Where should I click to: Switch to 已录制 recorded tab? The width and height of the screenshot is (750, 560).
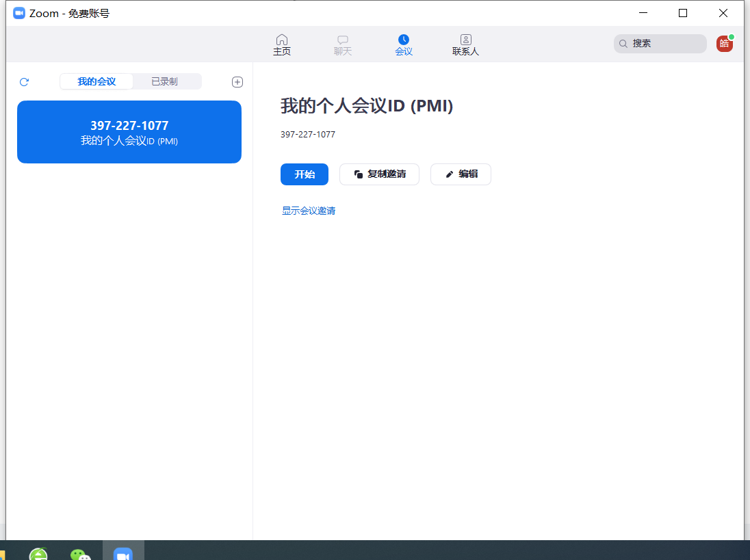(x=164, y=81)
